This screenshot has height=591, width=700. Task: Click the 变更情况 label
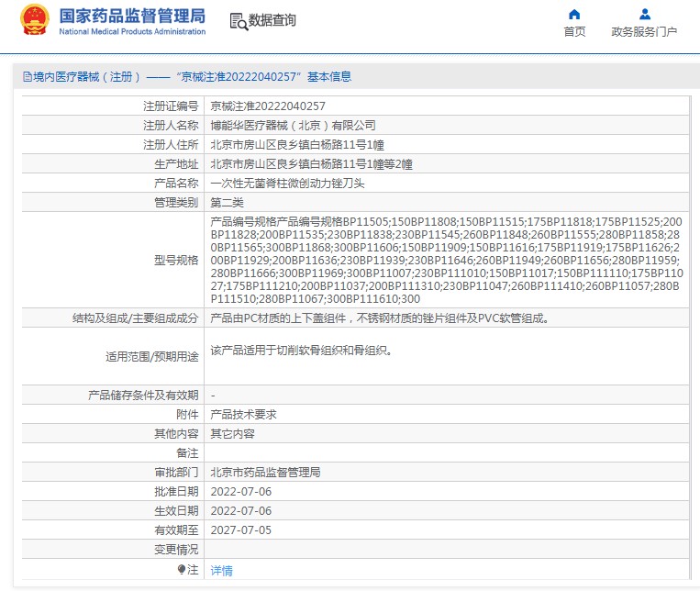coord(176,550)
